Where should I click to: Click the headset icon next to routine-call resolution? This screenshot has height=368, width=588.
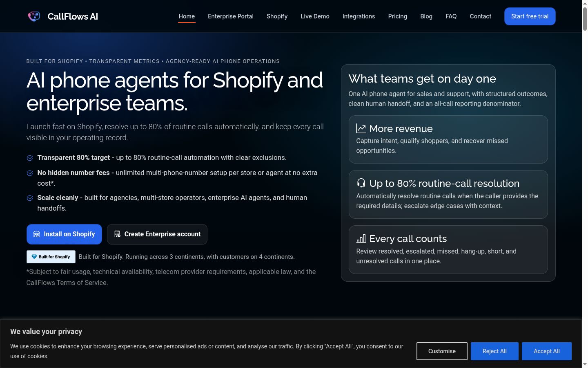coord(361,183)
